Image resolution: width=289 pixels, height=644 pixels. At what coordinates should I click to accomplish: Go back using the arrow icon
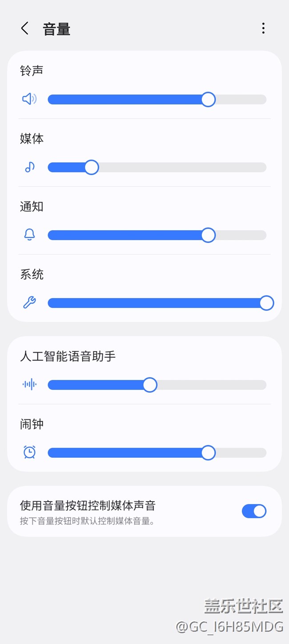(25, 28)
